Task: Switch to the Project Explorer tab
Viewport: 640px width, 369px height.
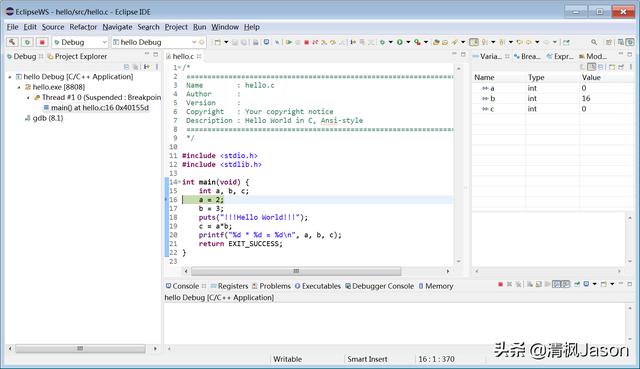Action: [77, 56]
